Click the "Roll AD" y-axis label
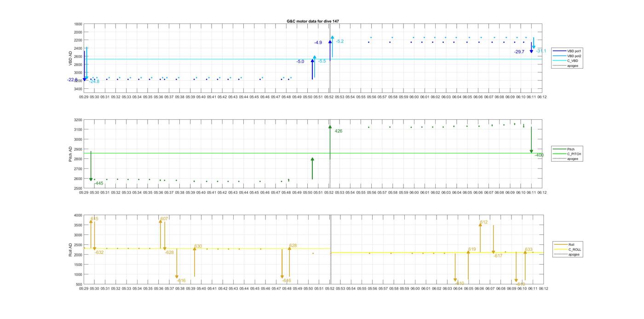This screenshot has height=319, width=644. 70,249
